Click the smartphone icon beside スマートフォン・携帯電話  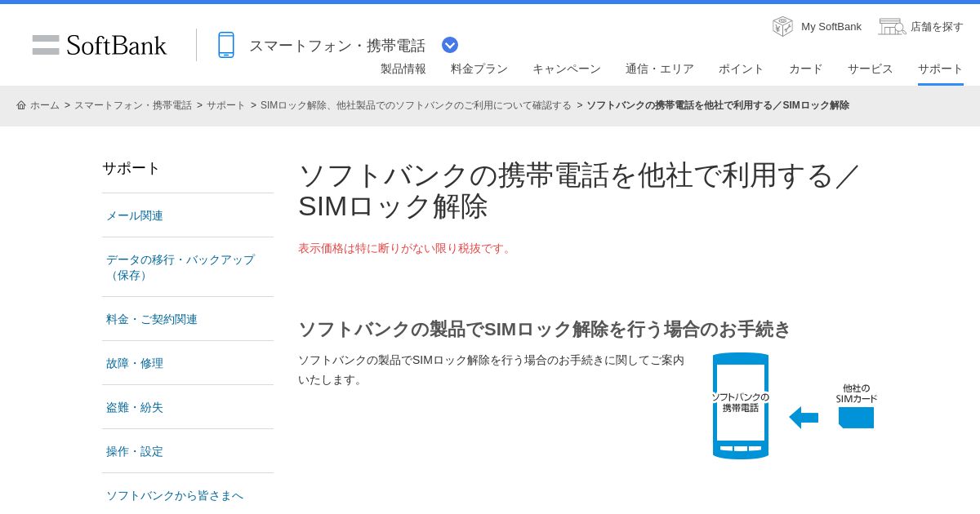226,45
